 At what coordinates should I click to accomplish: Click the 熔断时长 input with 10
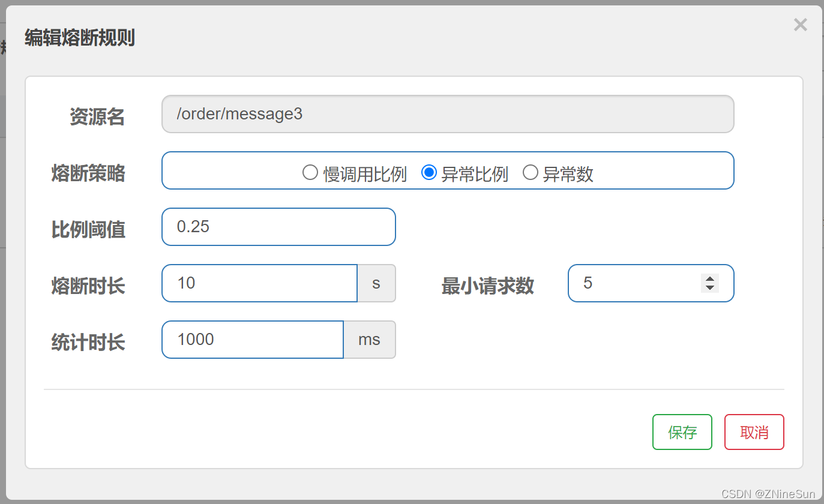click(x=260, y=283)
